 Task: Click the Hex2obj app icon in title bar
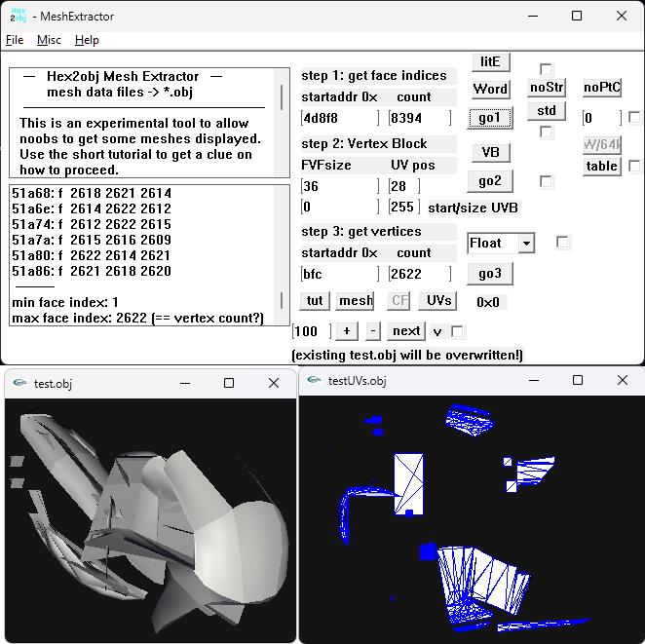(x=19, y=16)
